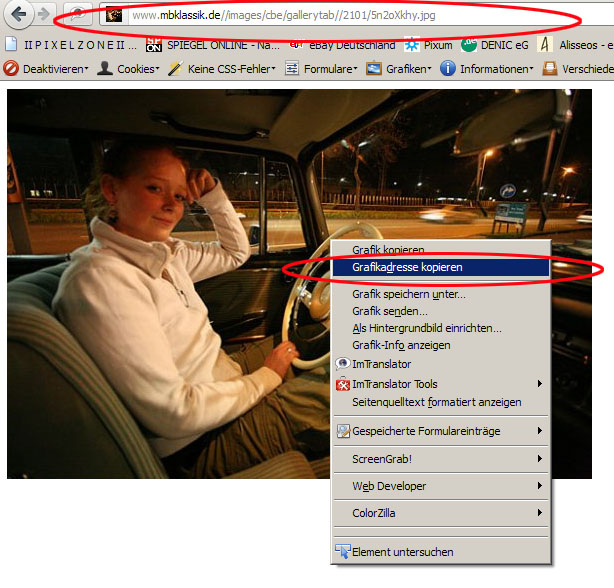The height and width of the screenshot is (588, 614).
Task: Expand Gespeicherte Formulareinträge submenu
Action: click(441, 431)
